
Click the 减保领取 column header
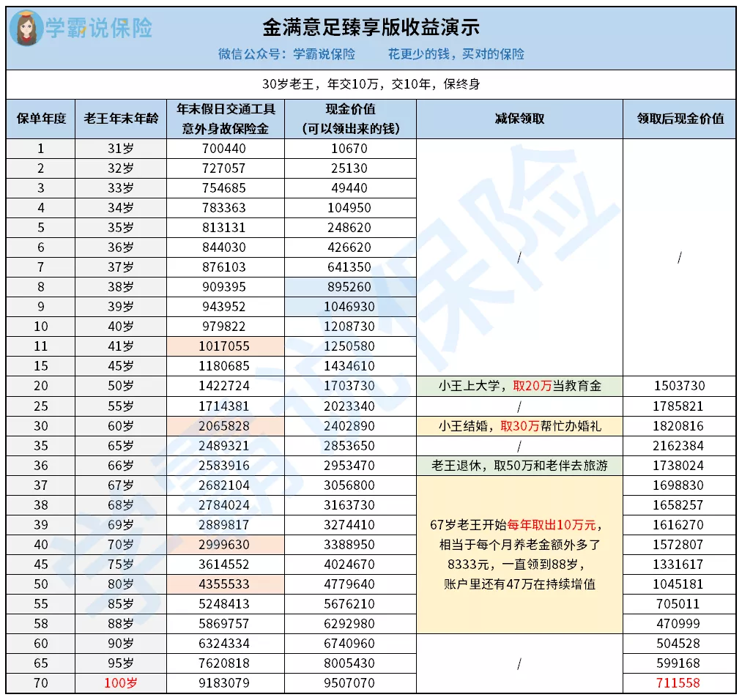(x=519, y=119)
